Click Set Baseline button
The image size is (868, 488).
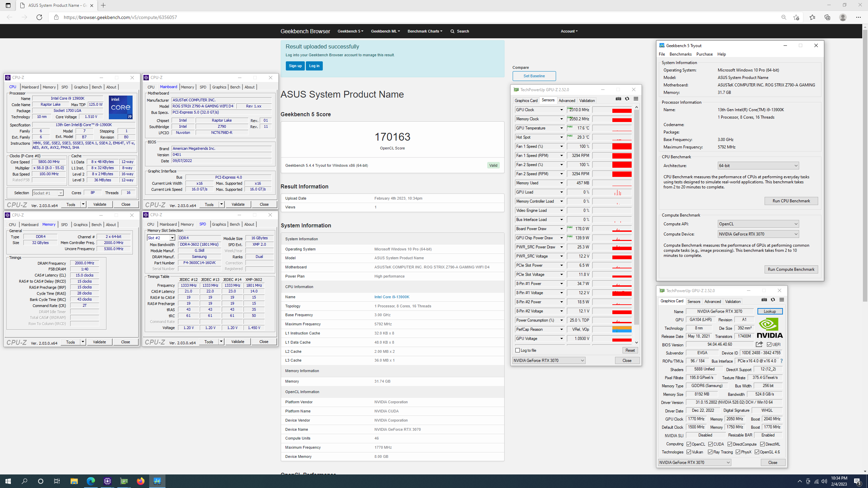click(534, 76)
